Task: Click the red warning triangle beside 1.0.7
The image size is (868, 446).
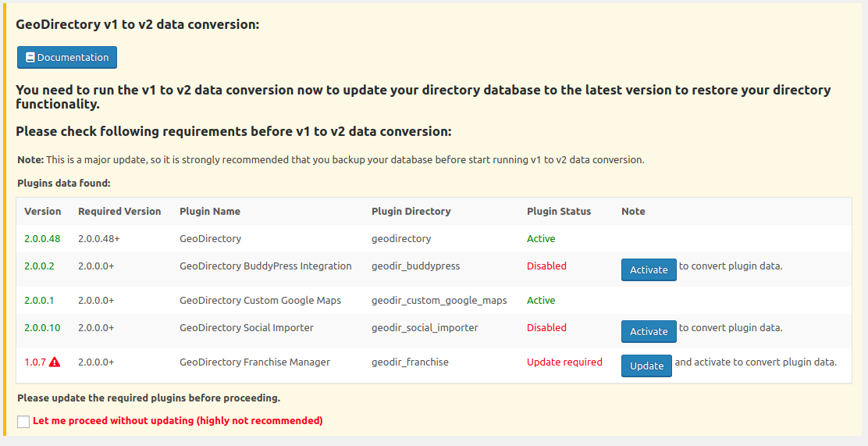Action: [55, 362]
